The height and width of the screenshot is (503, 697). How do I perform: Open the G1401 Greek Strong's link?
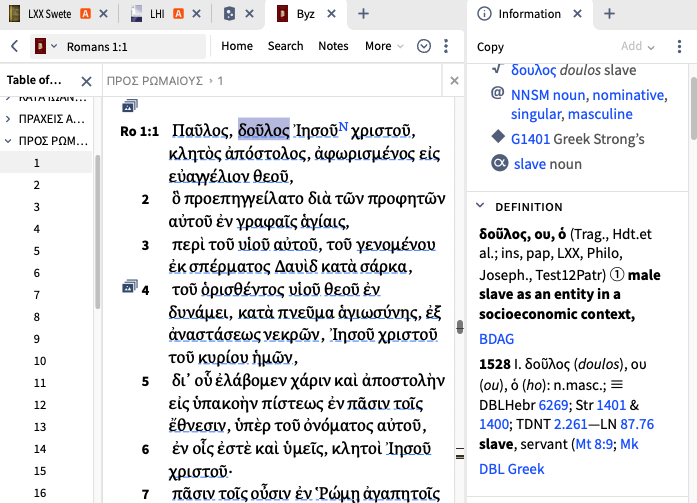point(530,139)
